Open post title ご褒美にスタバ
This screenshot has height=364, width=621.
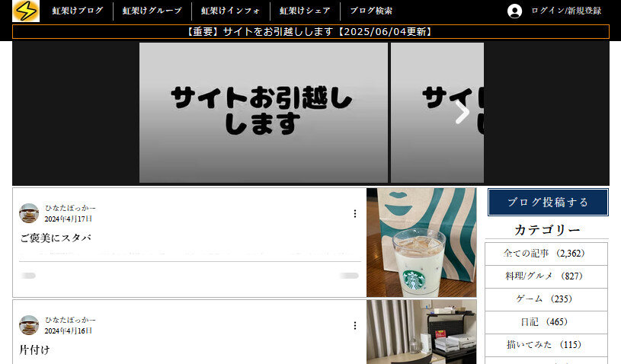tap(56, 238)
